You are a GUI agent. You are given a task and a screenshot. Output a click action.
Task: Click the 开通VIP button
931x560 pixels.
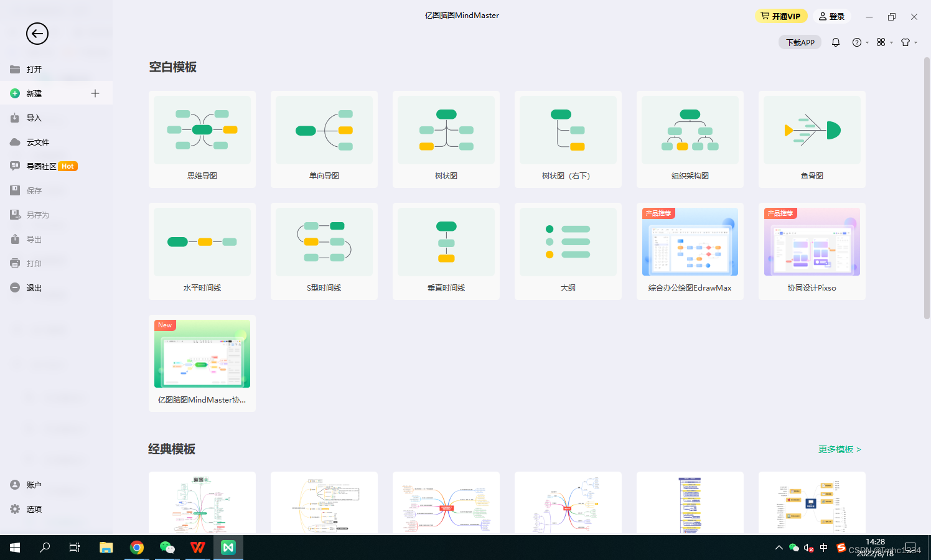[x=781, y=16]
